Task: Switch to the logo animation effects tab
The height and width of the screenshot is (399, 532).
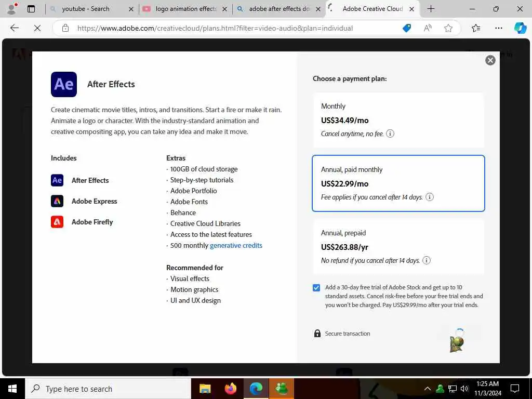Action: click(x=185, y=9)
